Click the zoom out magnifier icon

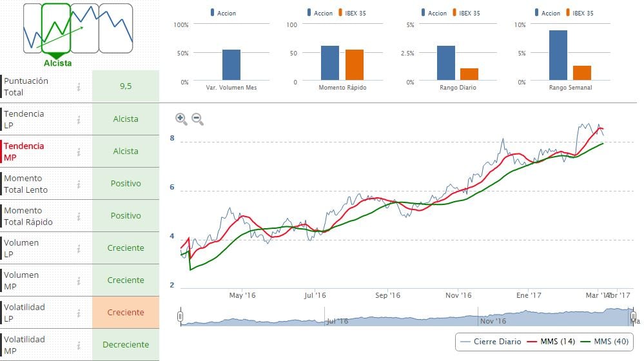197,119
